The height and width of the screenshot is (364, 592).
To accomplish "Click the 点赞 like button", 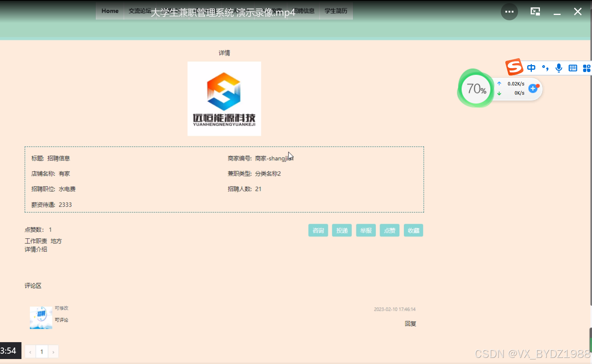I will (390, 230).
